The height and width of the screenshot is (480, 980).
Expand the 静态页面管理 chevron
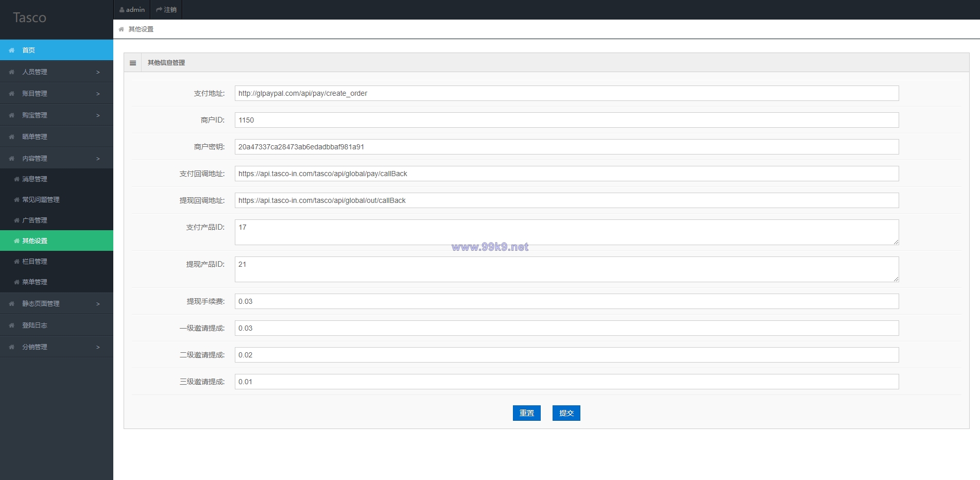[x=98, y=304]
